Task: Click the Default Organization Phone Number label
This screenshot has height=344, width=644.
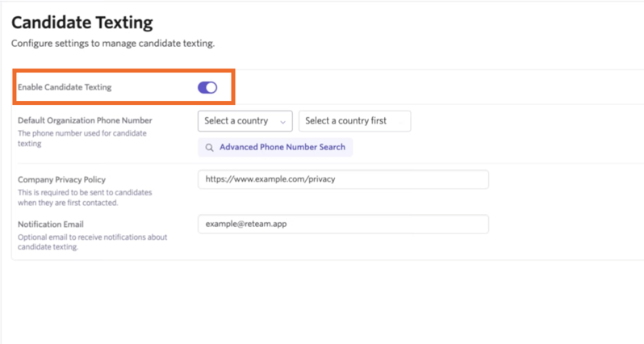Action: coord(85,120)
